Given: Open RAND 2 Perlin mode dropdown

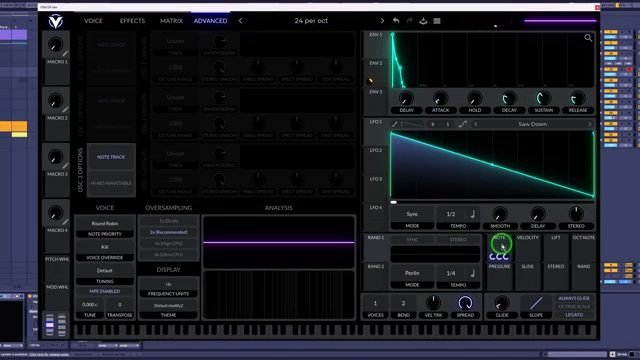Looking at the screenshot, I should point(412,273).
